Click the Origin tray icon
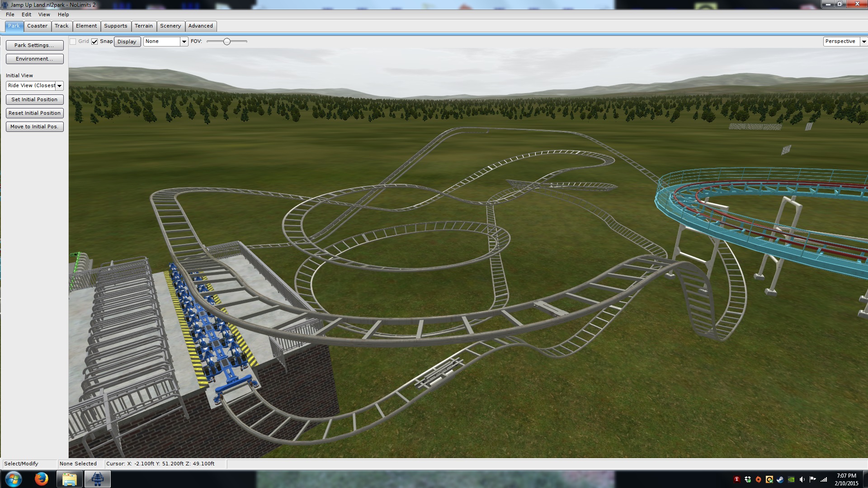 759,479
